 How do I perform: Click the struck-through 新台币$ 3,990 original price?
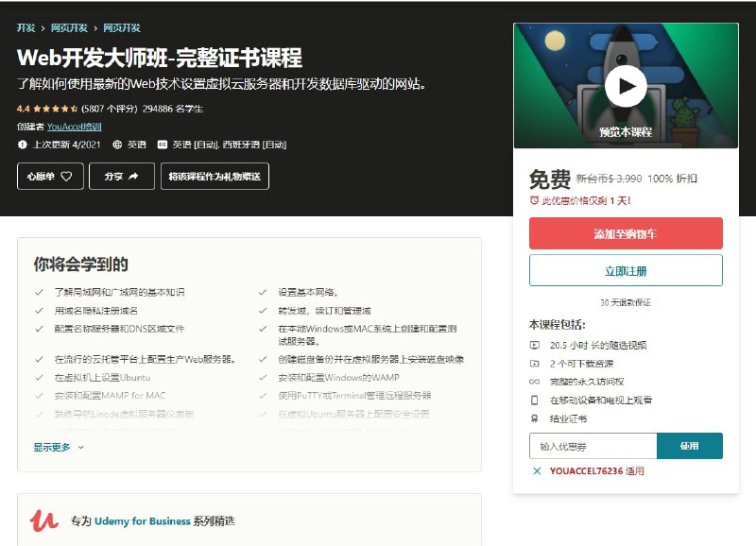pyautogui.click(x=609, y=179)
